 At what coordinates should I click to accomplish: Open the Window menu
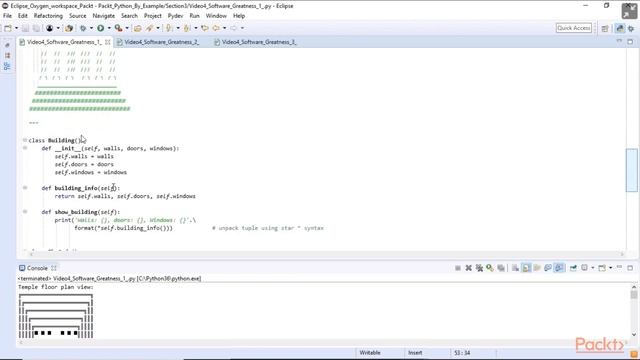pyautogui.click(x=216, y=16)
